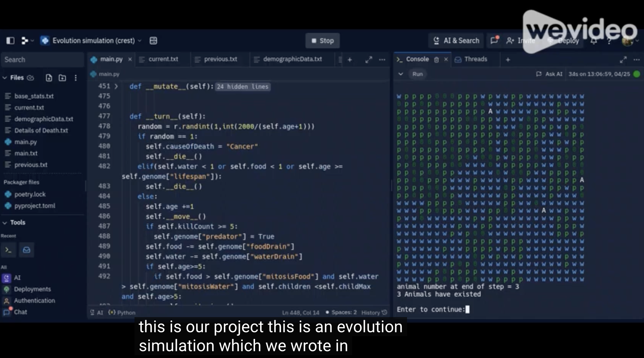Image resolution: width=644 pixels, height=358 pixels.
Task: Clear console output with the trash icon
Action: pos(437,59)
